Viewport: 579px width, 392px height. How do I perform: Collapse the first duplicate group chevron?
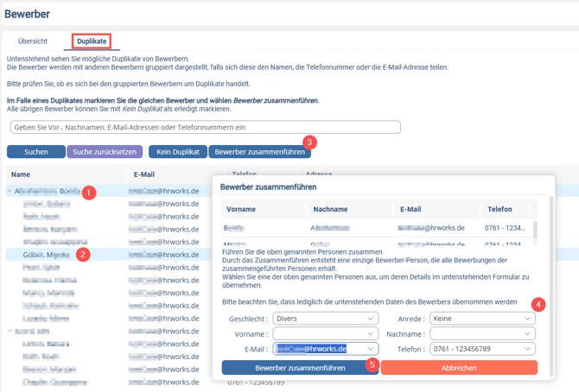point(10,191)
